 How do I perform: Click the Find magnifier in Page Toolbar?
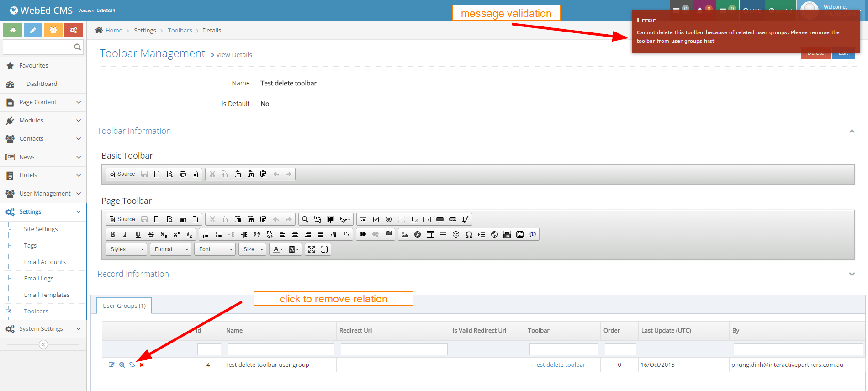[305, 219]
